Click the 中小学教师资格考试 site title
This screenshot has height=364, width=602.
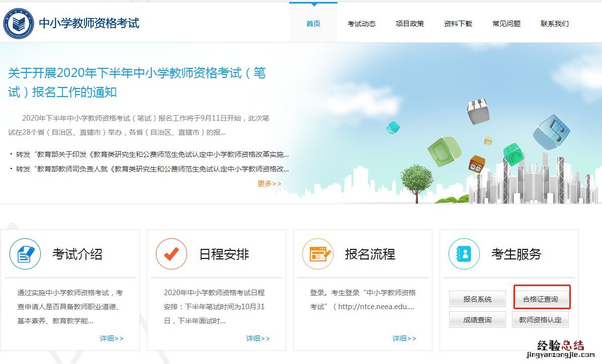(x=89, y=24)
